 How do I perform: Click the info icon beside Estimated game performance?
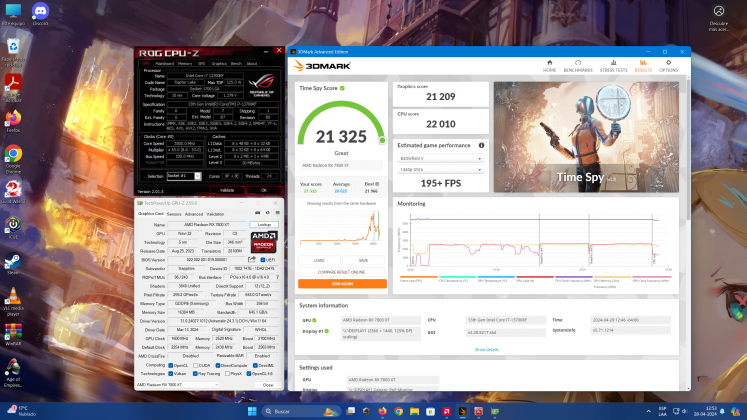click(x=481, y=145)
